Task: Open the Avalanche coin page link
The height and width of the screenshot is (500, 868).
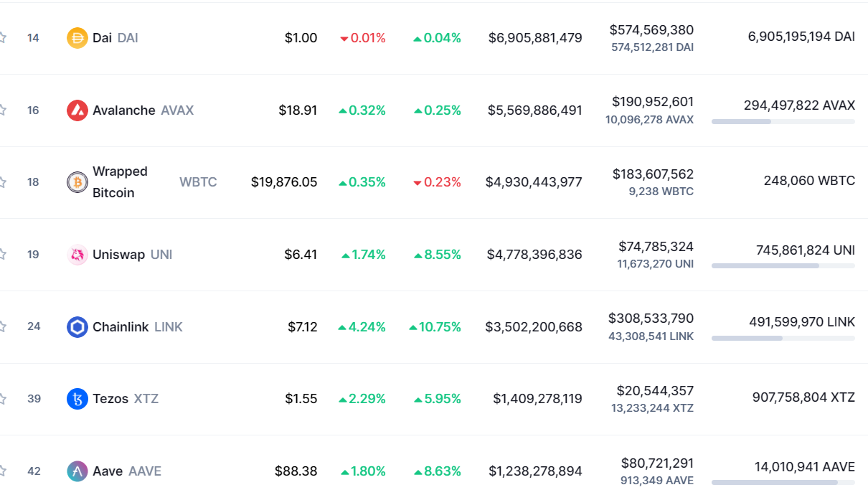Action: tap(123, 110)
